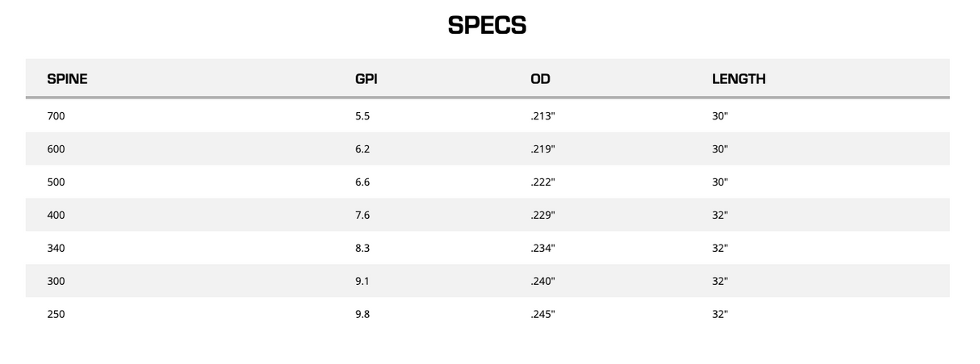Viewport: 980px width, 364px height.
Task: Click the .245" OD value
Action: (542, 315)
